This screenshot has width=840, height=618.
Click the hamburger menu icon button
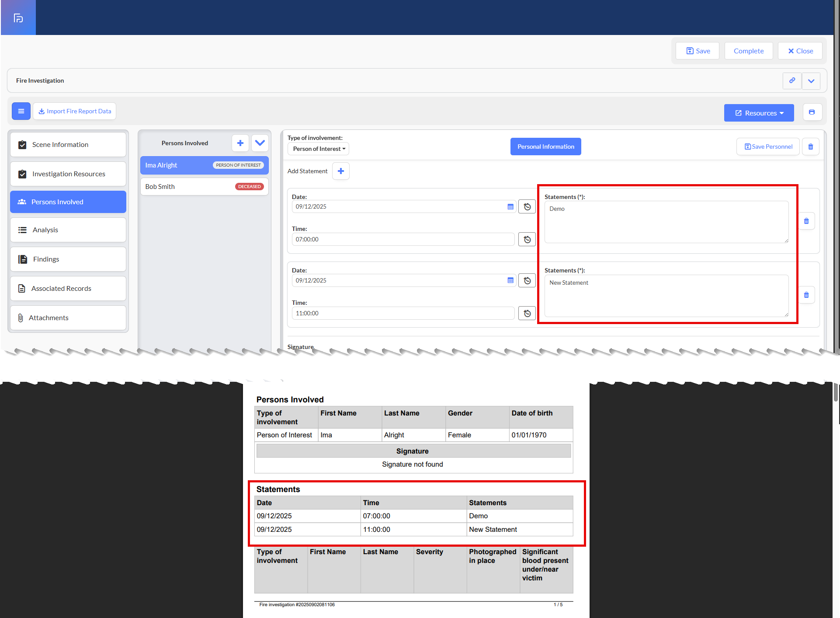[x=21, y=111]
